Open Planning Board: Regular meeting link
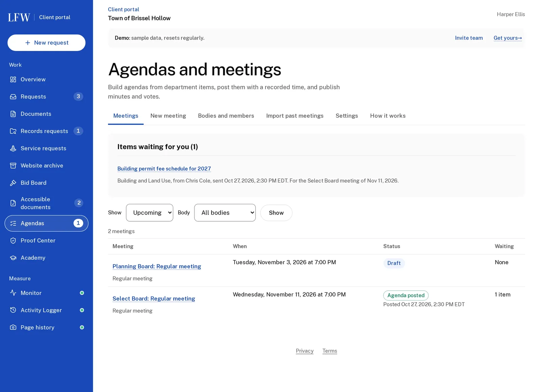This screenshot has width=540, height=392. point(157,266)
